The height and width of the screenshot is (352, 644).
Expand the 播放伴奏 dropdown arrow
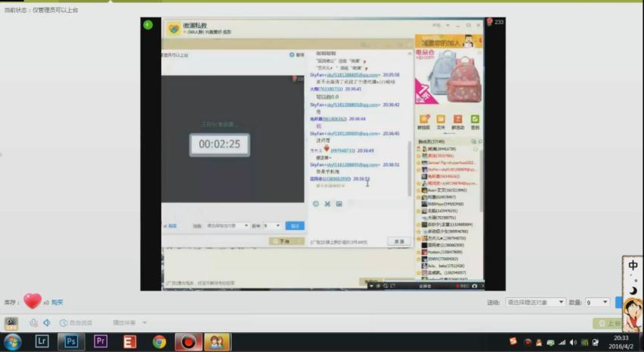pyautogui.click(x=142, y=322)
